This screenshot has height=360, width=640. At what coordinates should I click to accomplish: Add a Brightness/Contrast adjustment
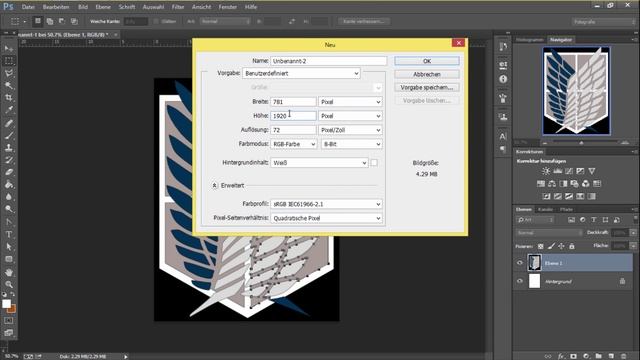[546, 171]
